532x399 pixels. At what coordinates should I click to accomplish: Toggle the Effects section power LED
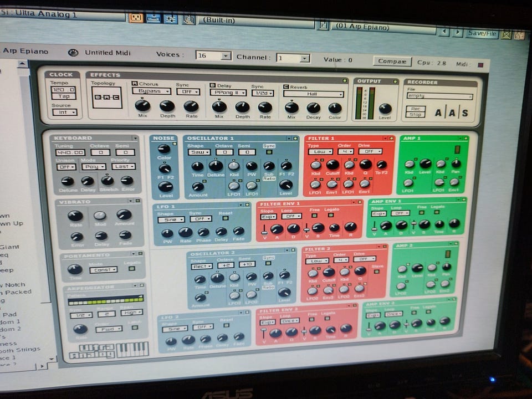tap(344, 81)
